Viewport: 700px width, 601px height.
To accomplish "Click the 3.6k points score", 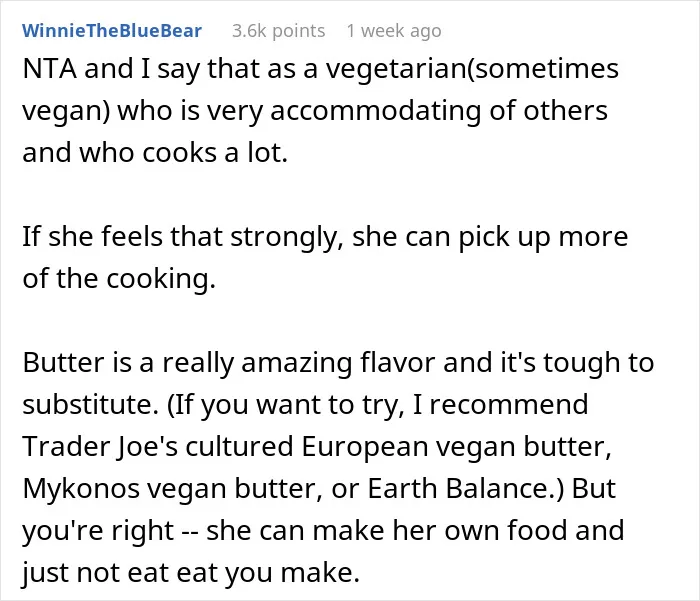I will pos(279,31).
